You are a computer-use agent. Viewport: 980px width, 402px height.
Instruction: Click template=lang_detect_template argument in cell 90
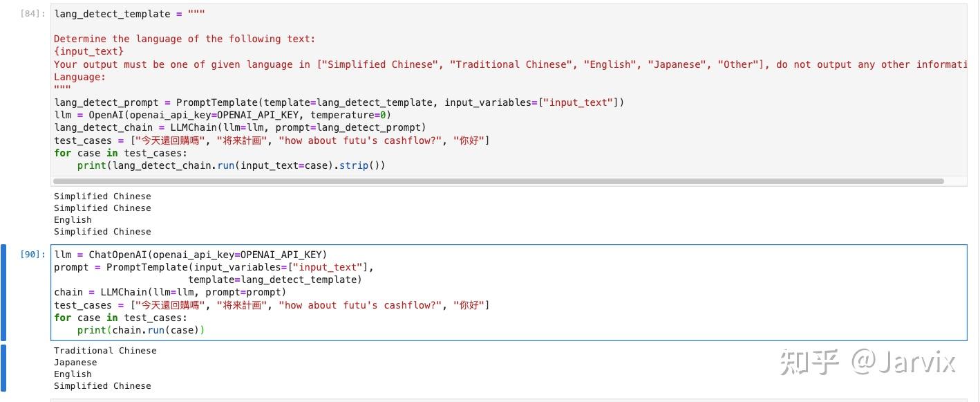click(274, 280)
